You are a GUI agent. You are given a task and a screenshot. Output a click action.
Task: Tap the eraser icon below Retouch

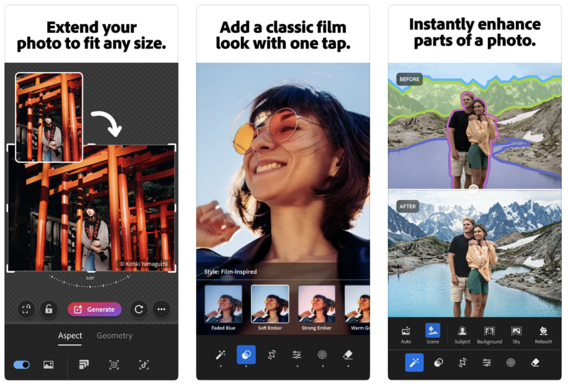(535, 362)
